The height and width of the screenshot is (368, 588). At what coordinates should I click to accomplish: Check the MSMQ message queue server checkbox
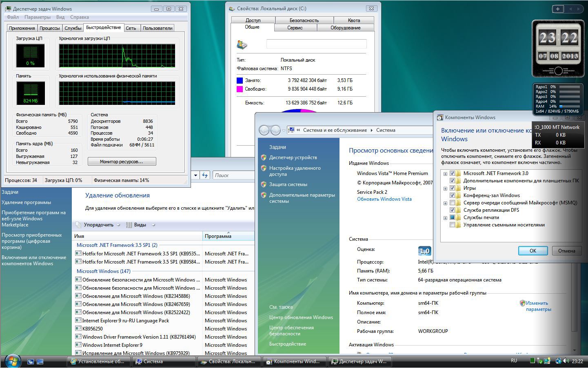point(452,203)
